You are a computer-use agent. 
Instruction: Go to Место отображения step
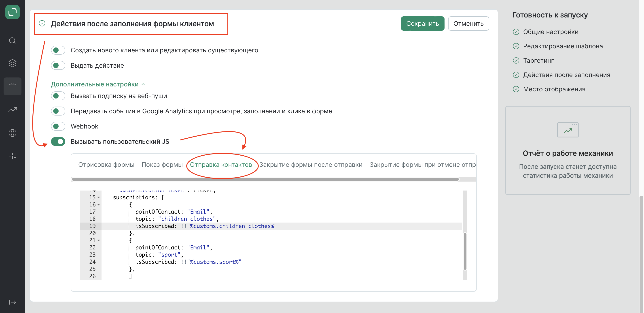pos(554,89)
